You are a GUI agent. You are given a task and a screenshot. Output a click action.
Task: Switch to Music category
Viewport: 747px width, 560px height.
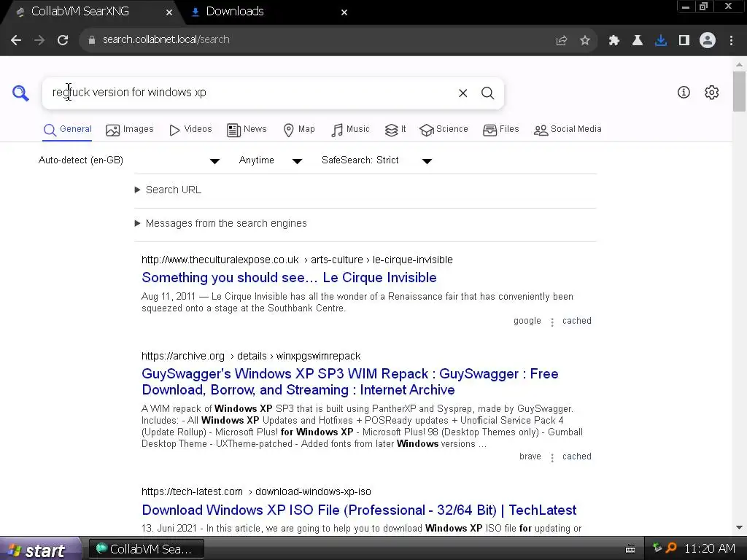coord(350,130)
